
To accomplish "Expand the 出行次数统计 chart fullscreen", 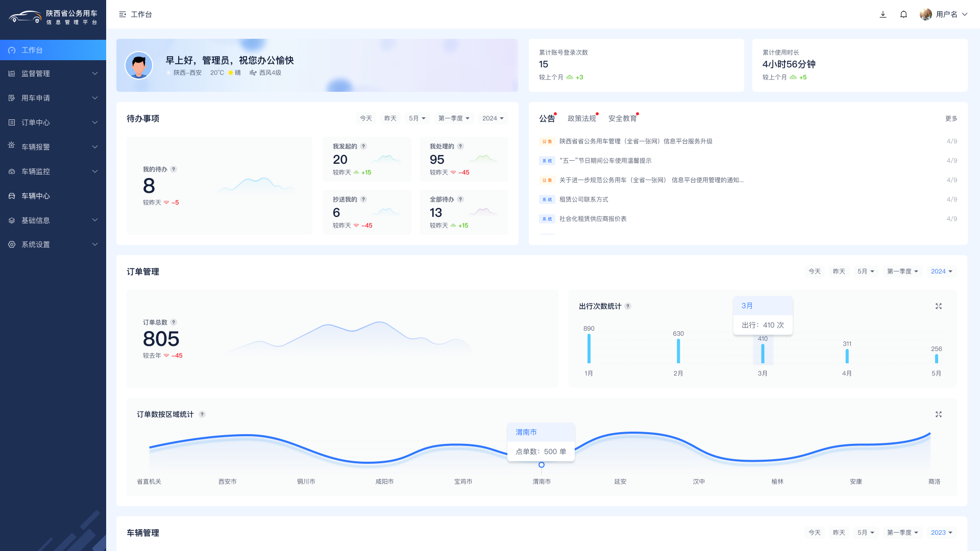I will pos(938,306).
